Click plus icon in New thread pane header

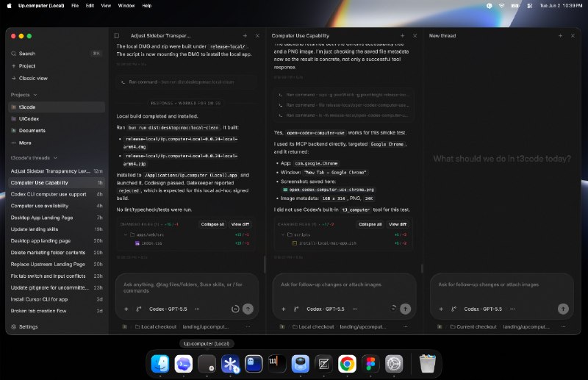coord(560,35)
